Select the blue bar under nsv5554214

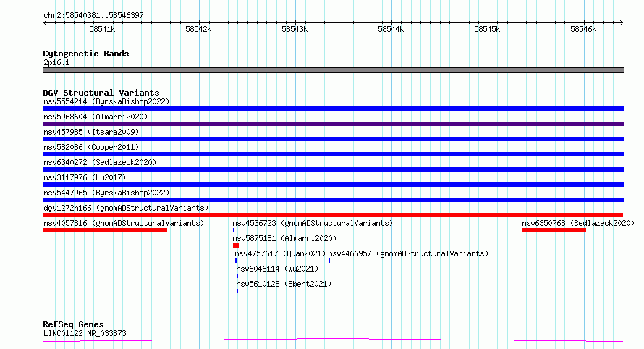[333, 109]
